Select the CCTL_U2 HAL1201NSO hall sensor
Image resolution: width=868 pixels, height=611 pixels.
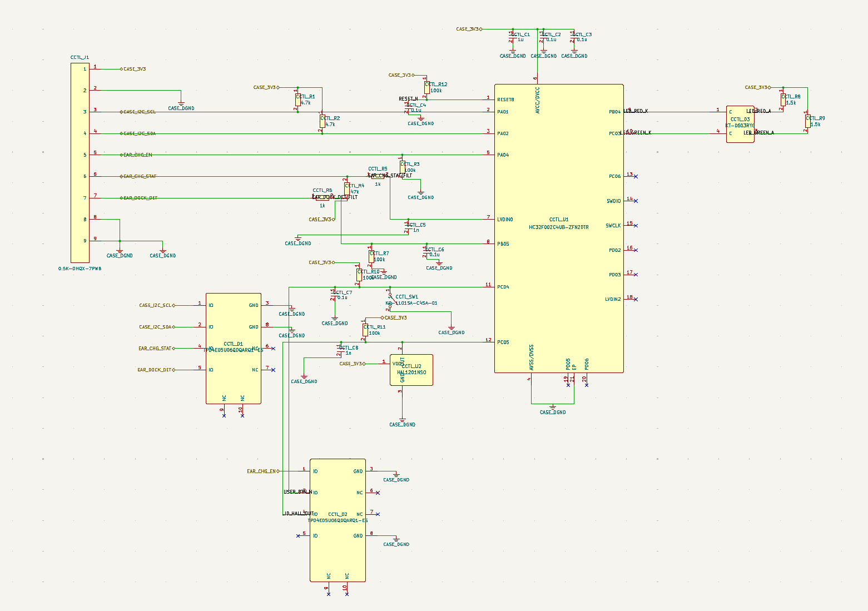tap(411, 370)
